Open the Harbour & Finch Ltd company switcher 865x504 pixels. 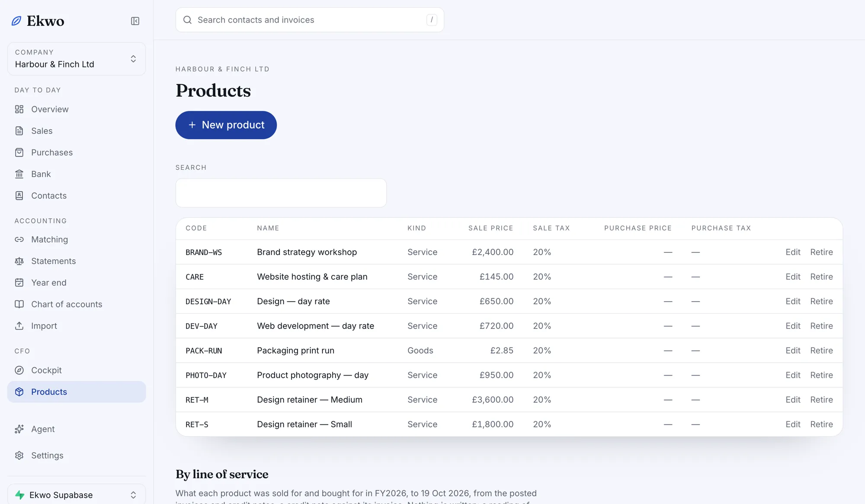77,59
